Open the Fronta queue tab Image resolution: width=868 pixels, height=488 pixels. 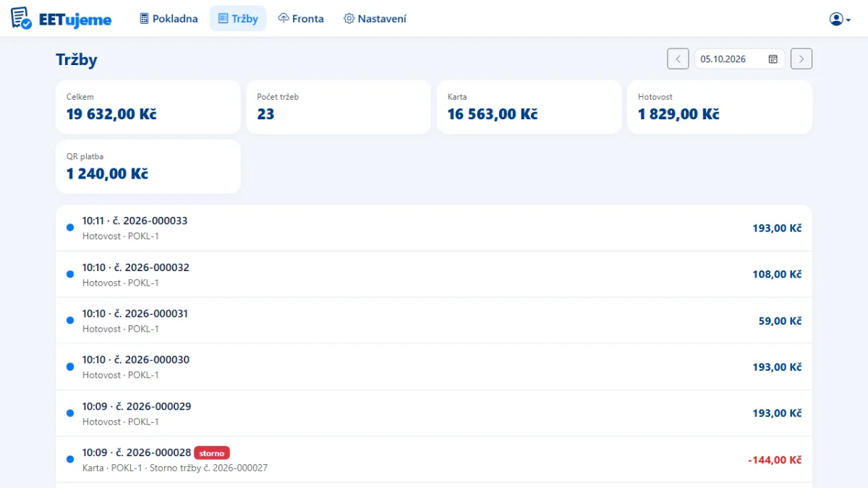(301, 19)
